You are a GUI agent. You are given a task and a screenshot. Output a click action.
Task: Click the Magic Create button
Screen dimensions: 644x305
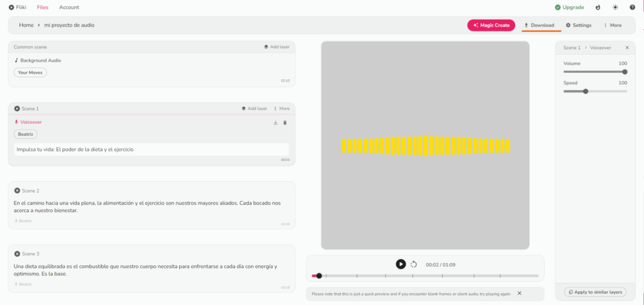tap(491, 25)
